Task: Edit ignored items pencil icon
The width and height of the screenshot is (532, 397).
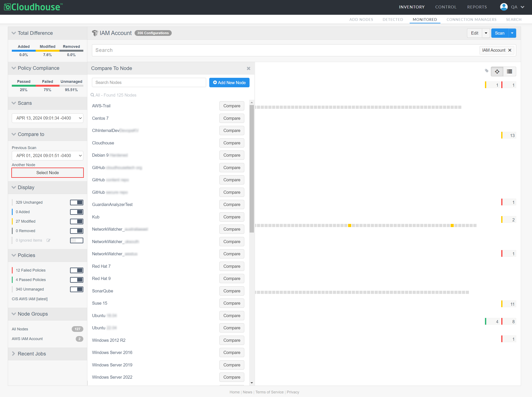Action: (48, 240)
